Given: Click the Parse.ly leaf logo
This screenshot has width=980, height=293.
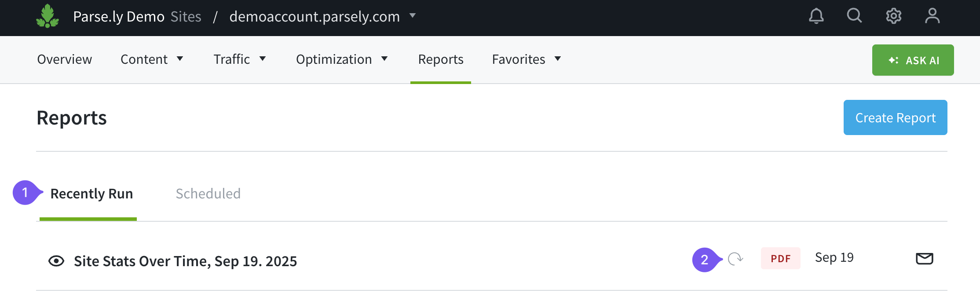Looking at the screenshot, I should pos(48,16).
